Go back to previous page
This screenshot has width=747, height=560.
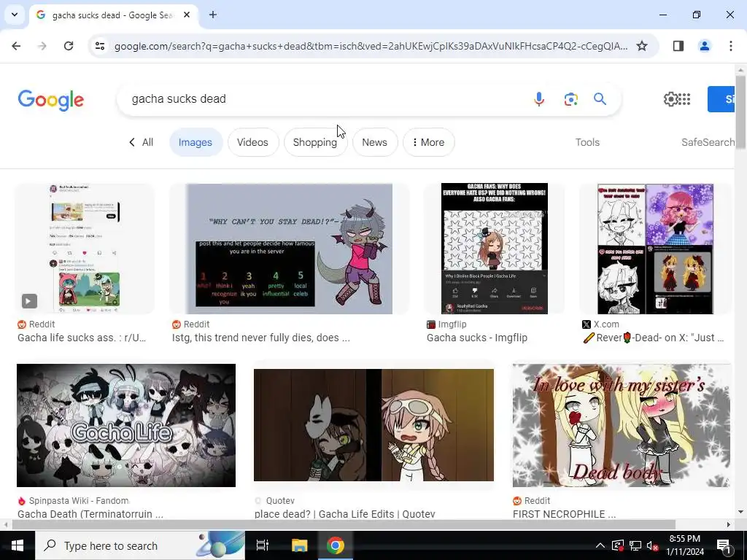(16, 46)
